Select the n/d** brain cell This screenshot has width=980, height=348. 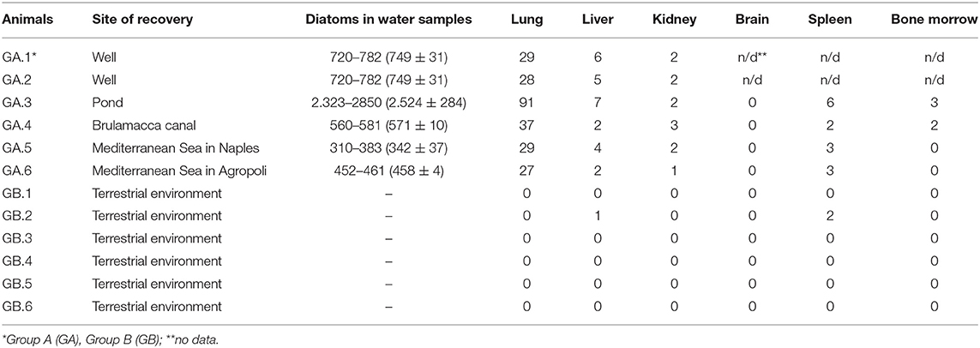752,57
